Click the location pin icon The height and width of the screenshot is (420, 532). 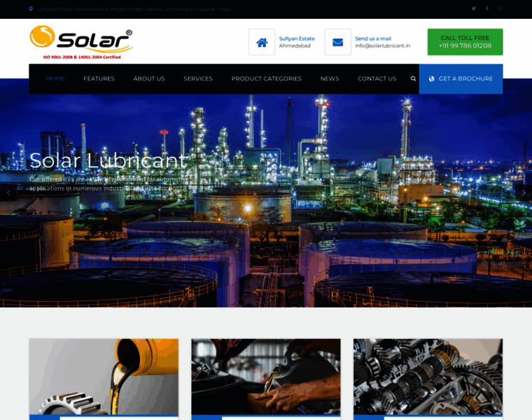31,9
